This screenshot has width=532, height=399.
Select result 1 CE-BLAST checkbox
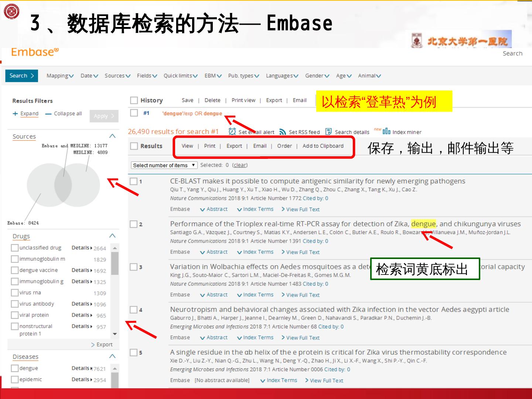pyautogui.click(x=134, y=181)
